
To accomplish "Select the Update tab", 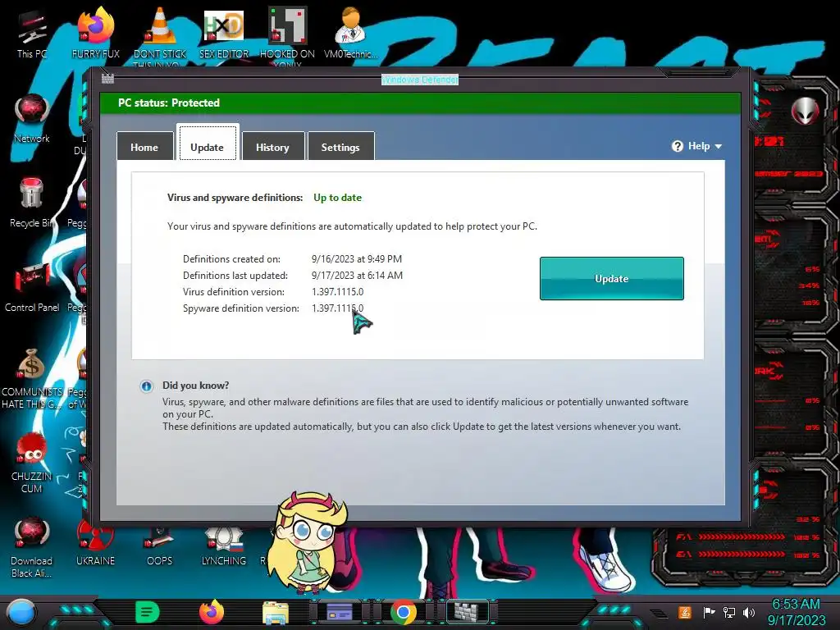I will (208, 143).
